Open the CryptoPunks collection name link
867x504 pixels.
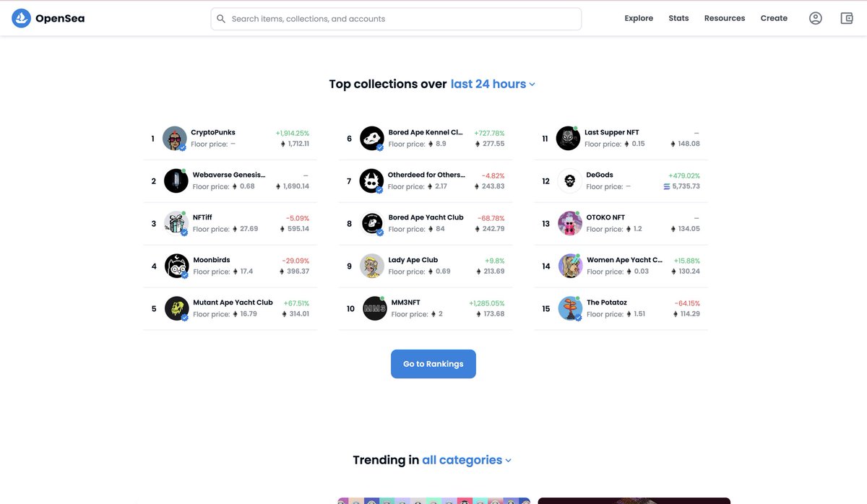click(x=213, y=133)
